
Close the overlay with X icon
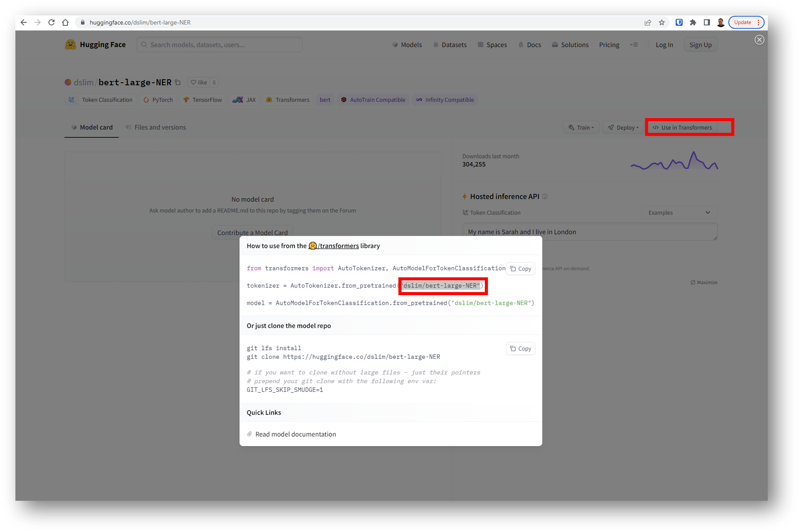759,40
